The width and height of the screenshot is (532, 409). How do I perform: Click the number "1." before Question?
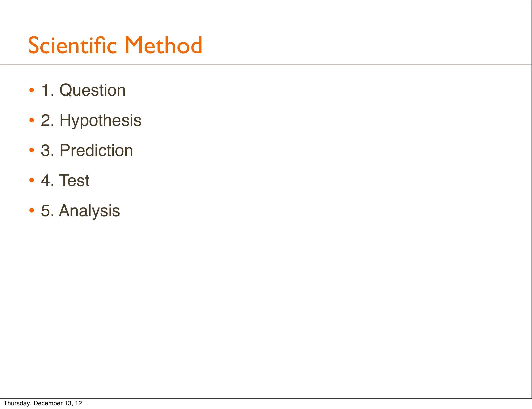(48, 90)
